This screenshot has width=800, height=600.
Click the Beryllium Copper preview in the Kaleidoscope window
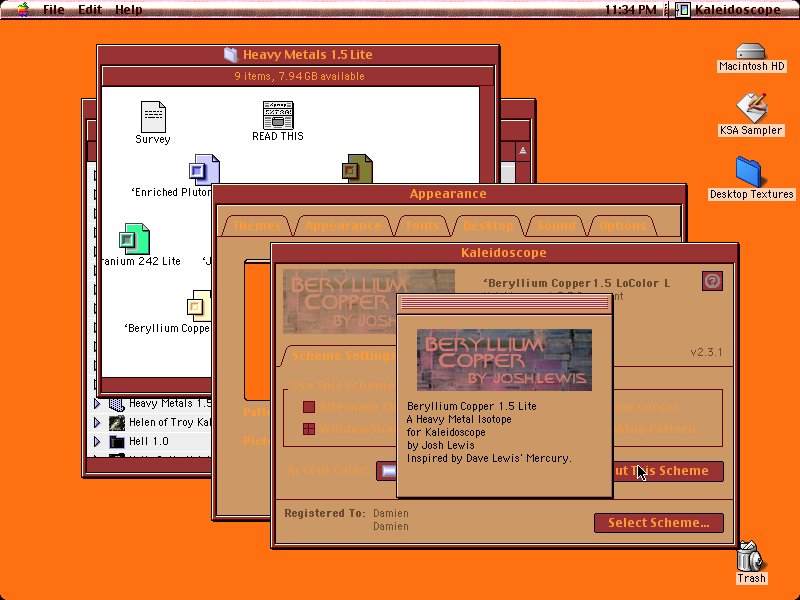pos(340,301)
